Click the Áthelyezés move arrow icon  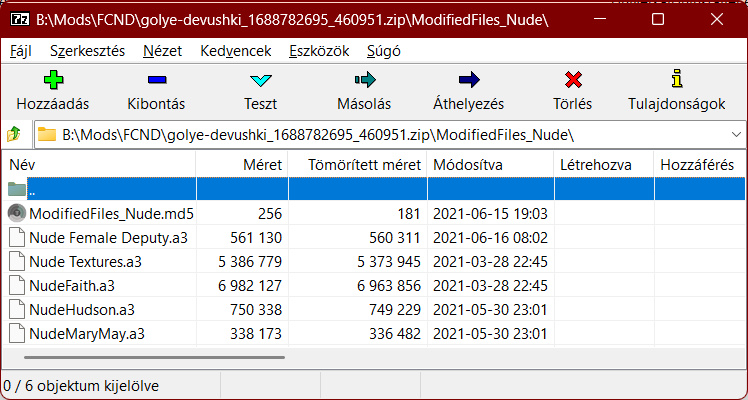point(468,80)
